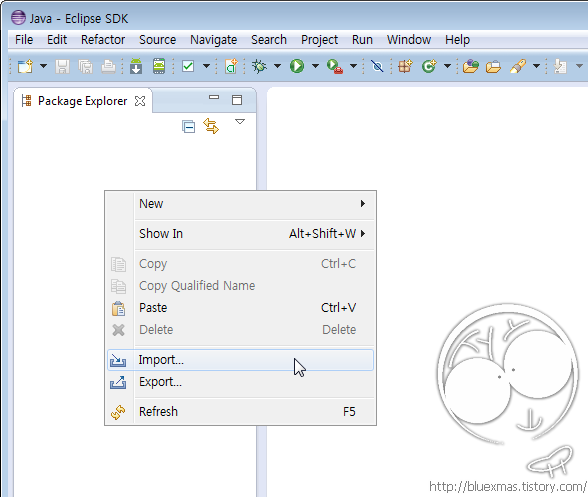Toggle Link with Editor icon

[x=211, y=126]
